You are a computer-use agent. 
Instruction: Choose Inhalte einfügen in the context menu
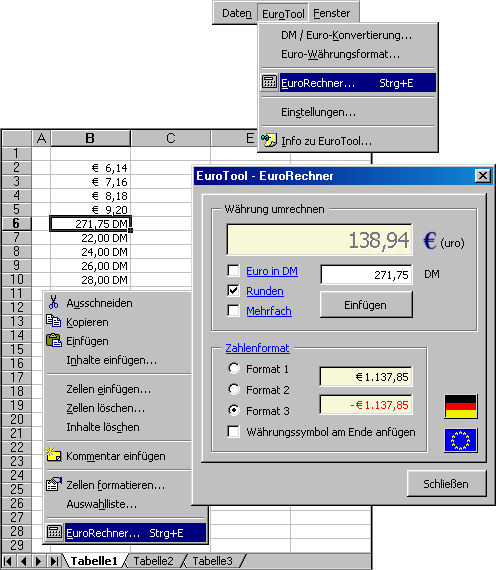(x=118, y=360)
